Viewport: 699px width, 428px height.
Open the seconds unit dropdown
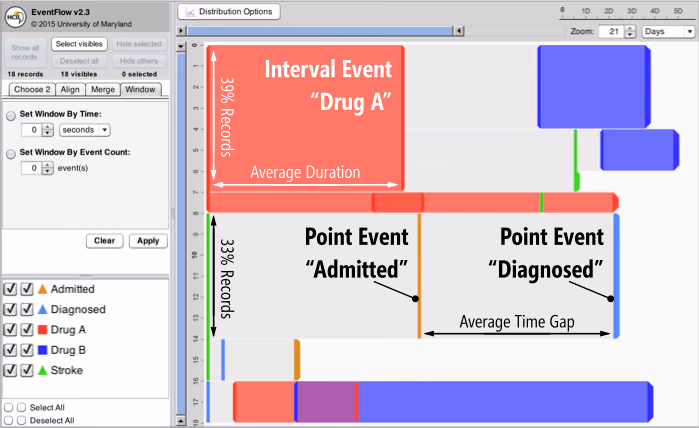pyautogui.click(x=85, y=130)
